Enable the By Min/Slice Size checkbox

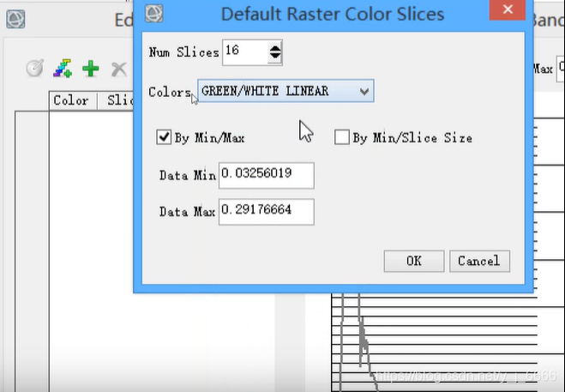341,137
